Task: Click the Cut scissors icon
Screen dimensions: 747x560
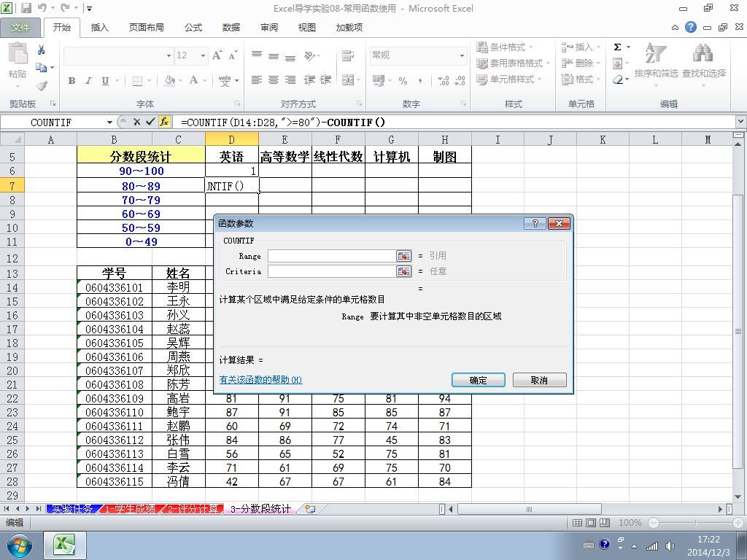Action: pyautogui.click(x=42, y=49)
